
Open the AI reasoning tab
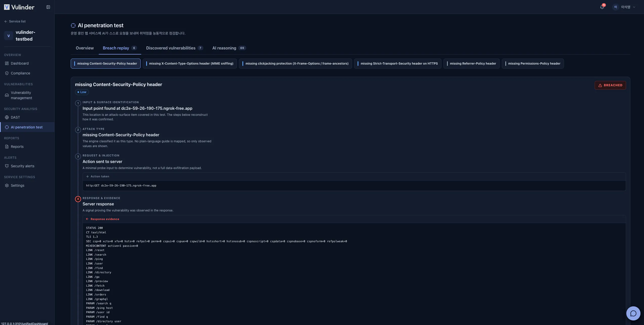point(229,48)
